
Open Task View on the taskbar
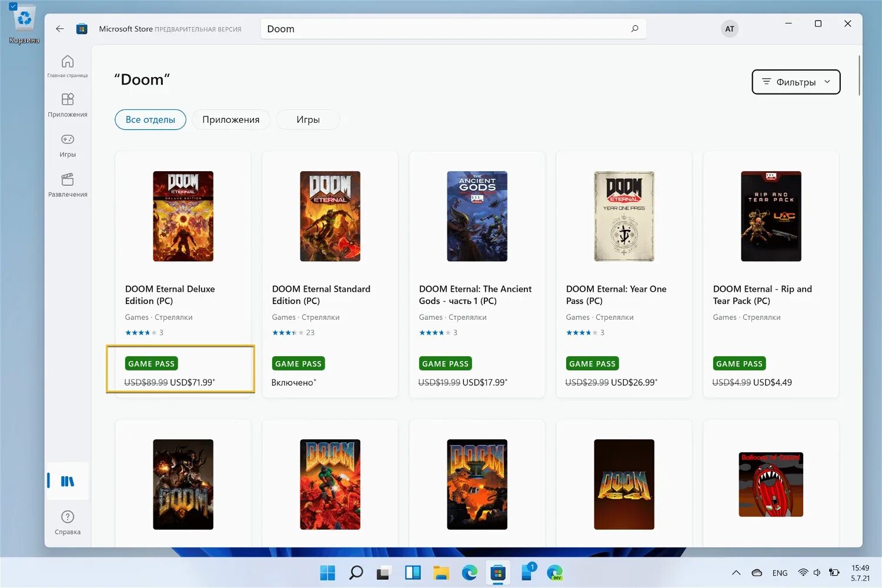384,573
